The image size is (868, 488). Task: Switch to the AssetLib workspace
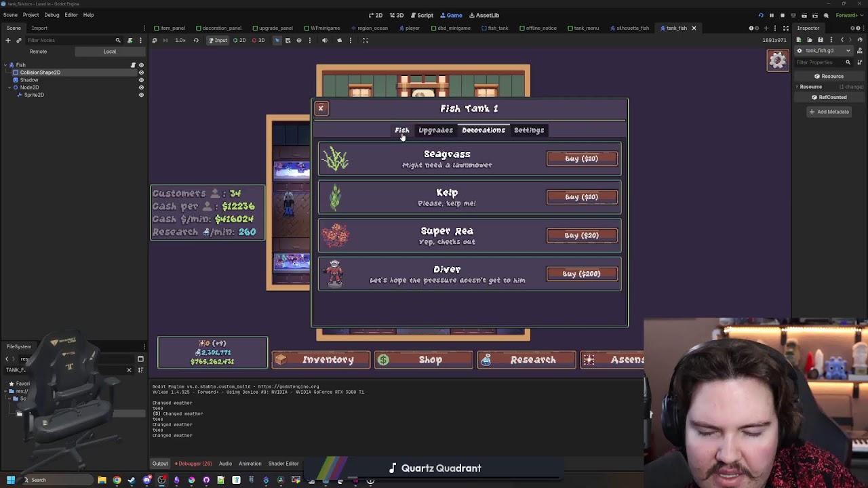[x=484, y=15]
